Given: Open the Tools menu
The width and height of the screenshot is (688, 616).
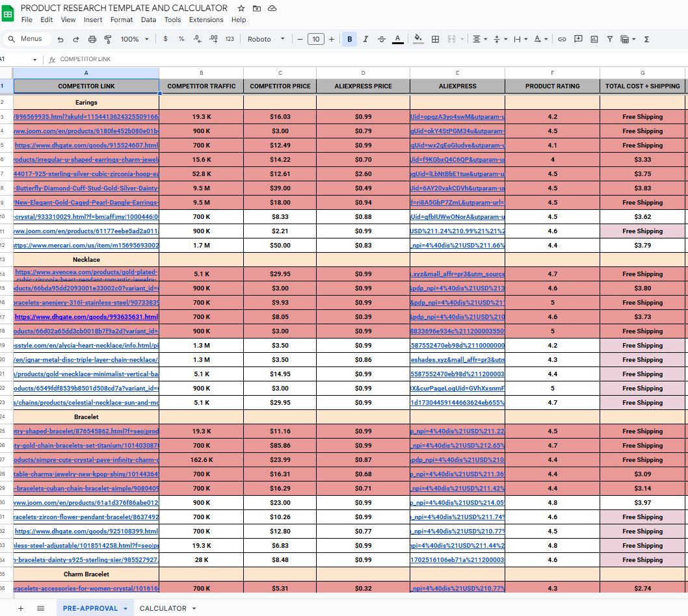Looking at the screenshot, I should click(x=172, y=19).
